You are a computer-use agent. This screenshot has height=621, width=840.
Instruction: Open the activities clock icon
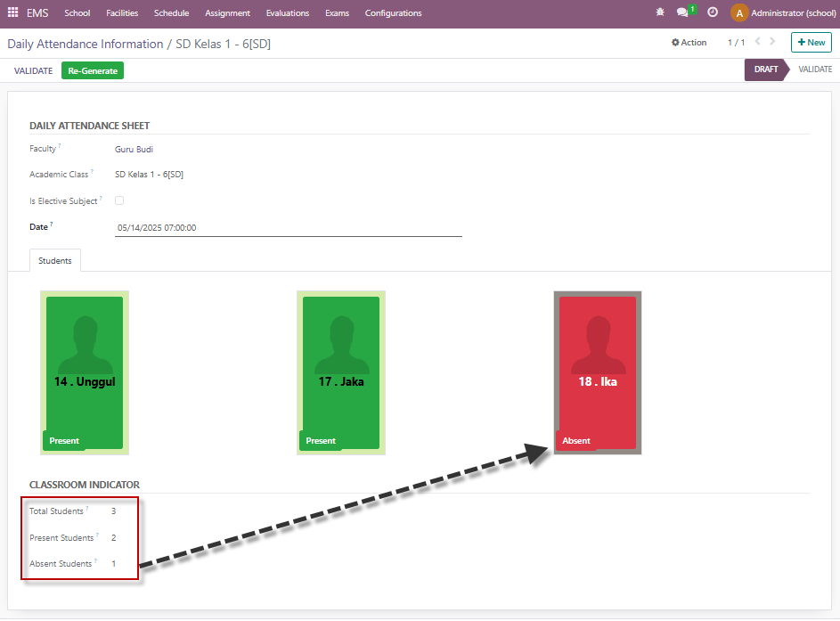(x=713, y=12)
